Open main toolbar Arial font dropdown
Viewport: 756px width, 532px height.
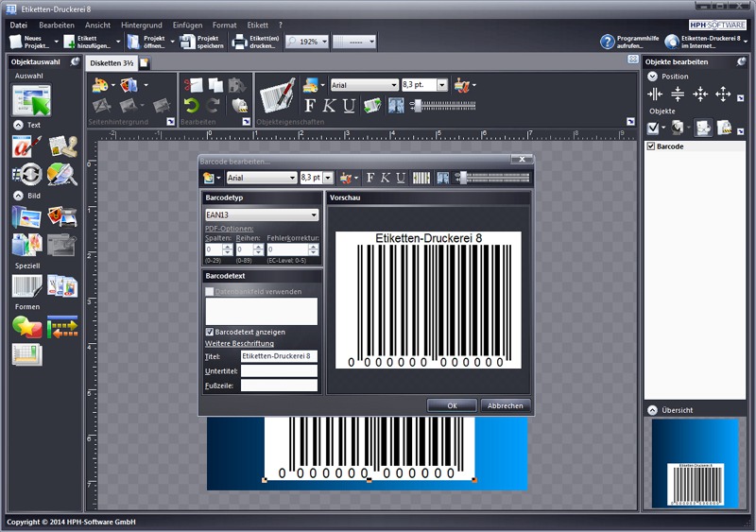pos(394,85)
